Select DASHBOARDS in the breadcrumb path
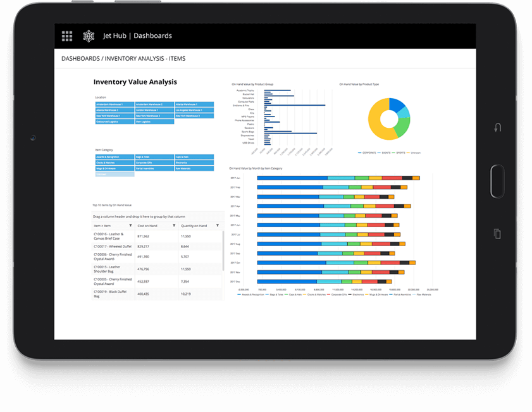The height and width of the screenshot is (412, 532). 81,59
